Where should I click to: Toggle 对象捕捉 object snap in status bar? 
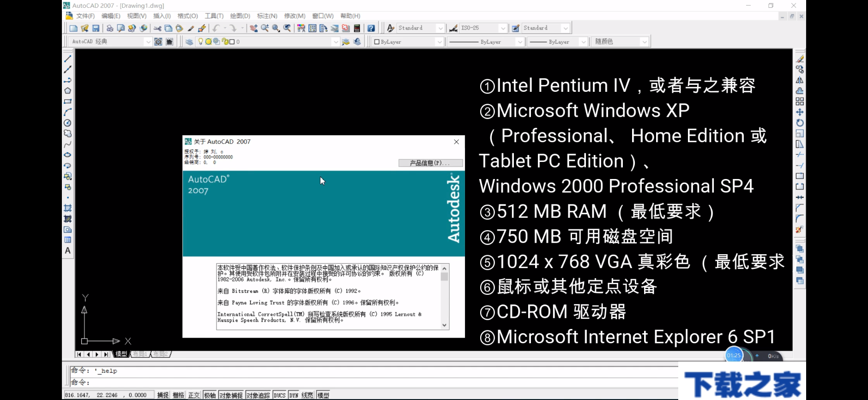(x=231, y=395)
